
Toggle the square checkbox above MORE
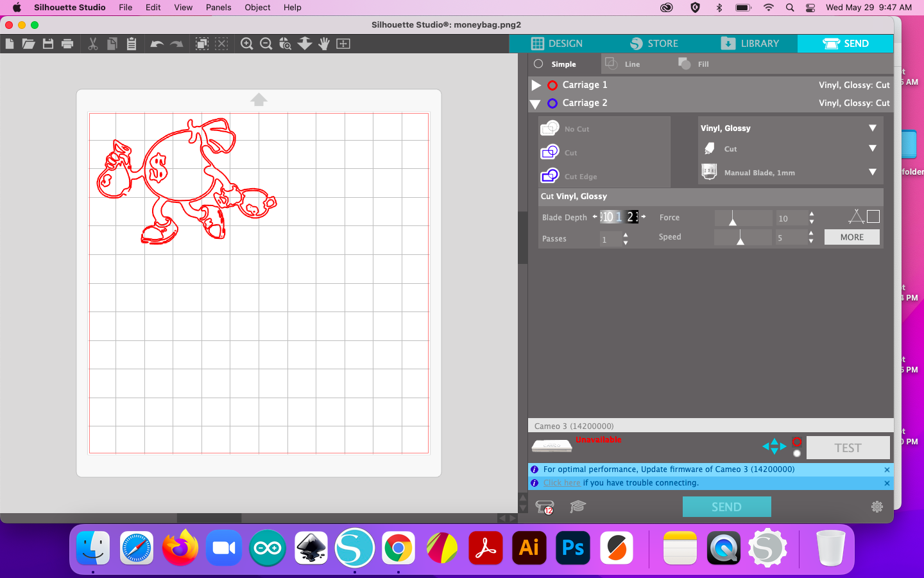[x=873, y=216]
